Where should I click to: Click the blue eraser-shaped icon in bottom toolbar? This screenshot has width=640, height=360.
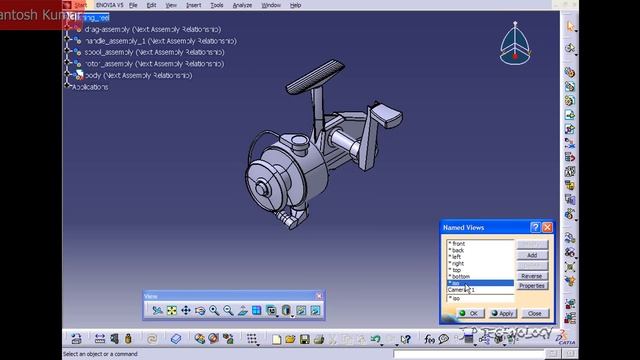click(x=176, y=339)
